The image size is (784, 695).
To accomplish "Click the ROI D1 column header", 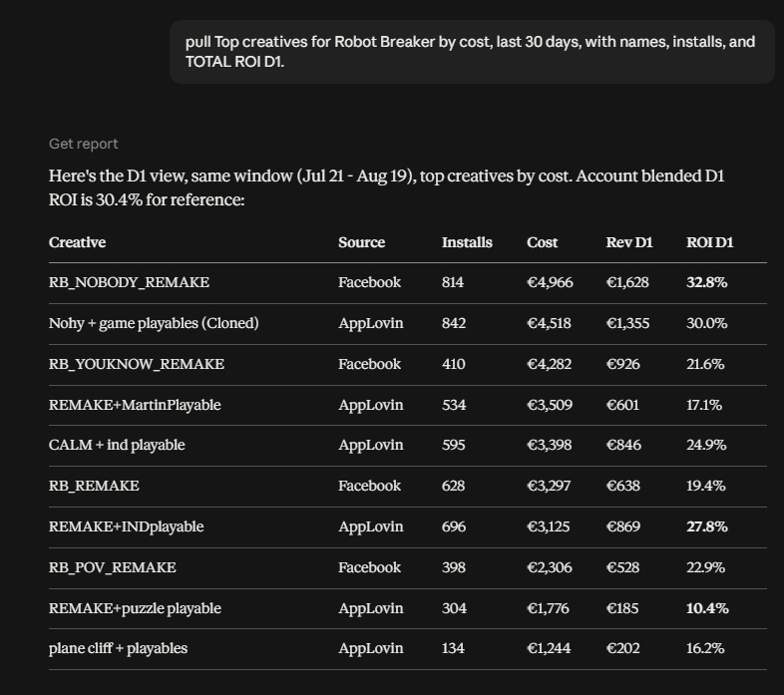I will coord(709,242).
